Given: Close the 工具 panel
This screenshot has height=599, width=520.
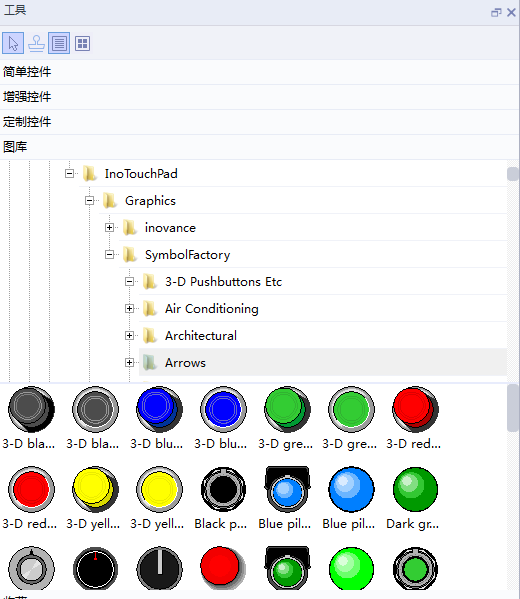Looking at the screenshot, I should pyautogui.click(x=511, y=13).
